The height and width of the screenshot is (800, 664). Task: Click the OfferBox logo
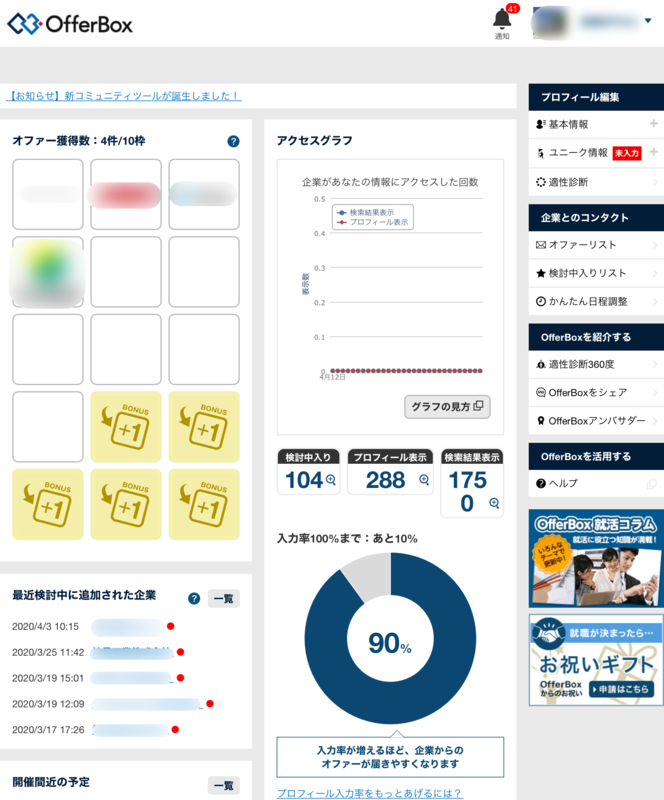(70, 24)
